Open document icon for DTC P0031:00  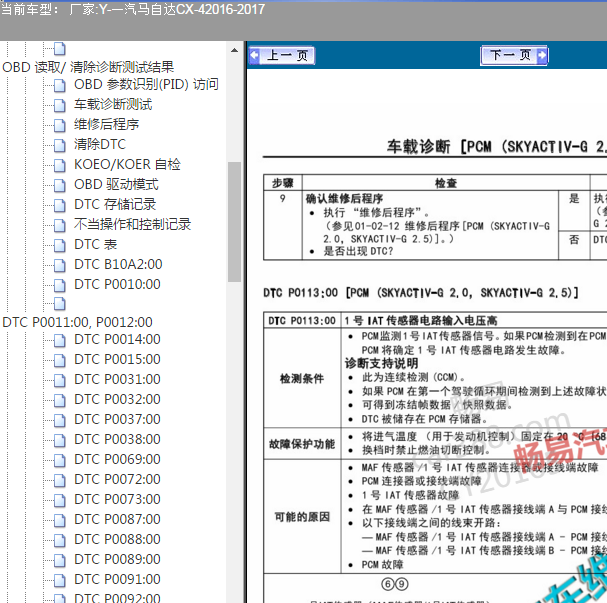coord(60,380)
